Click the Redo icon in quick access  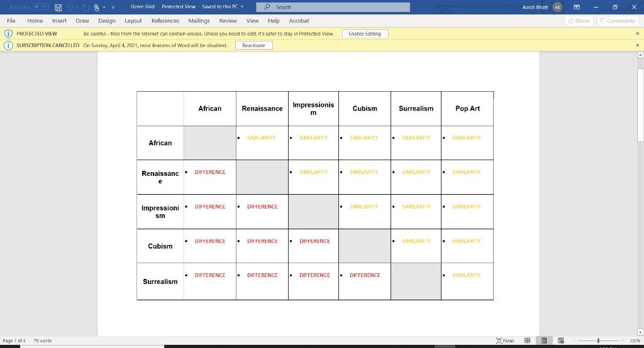pyautogui.click(x=86, y=8)
